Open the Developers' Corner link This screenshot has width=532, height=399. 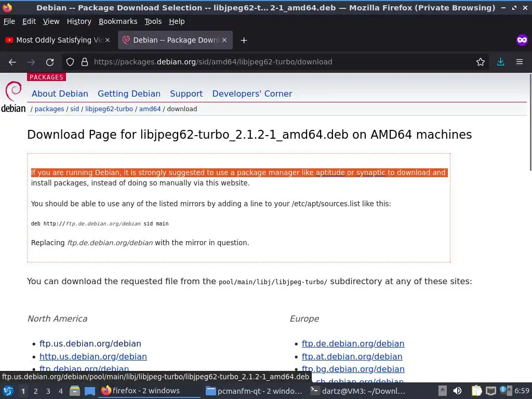(252, 94)
